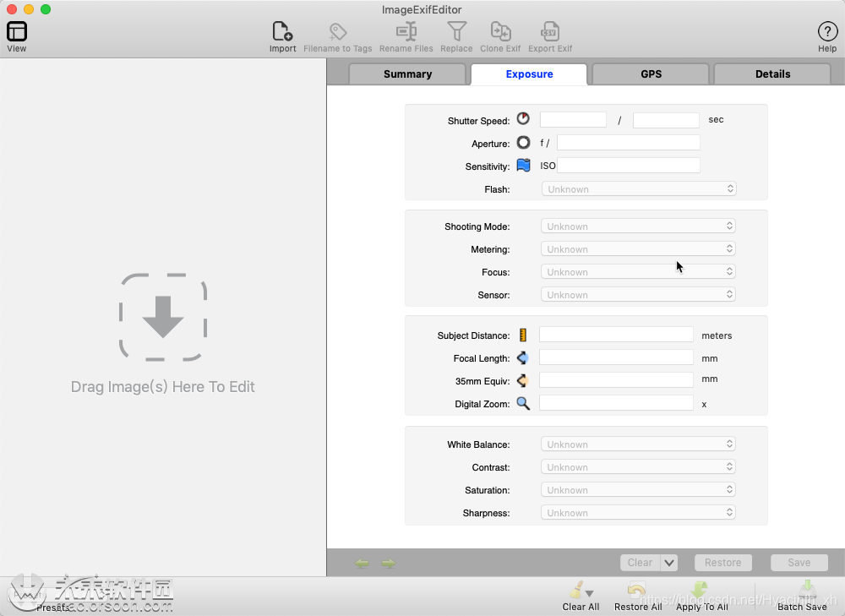
Task: Open the Clear All dropdown triangle
Action: [590, 593]
